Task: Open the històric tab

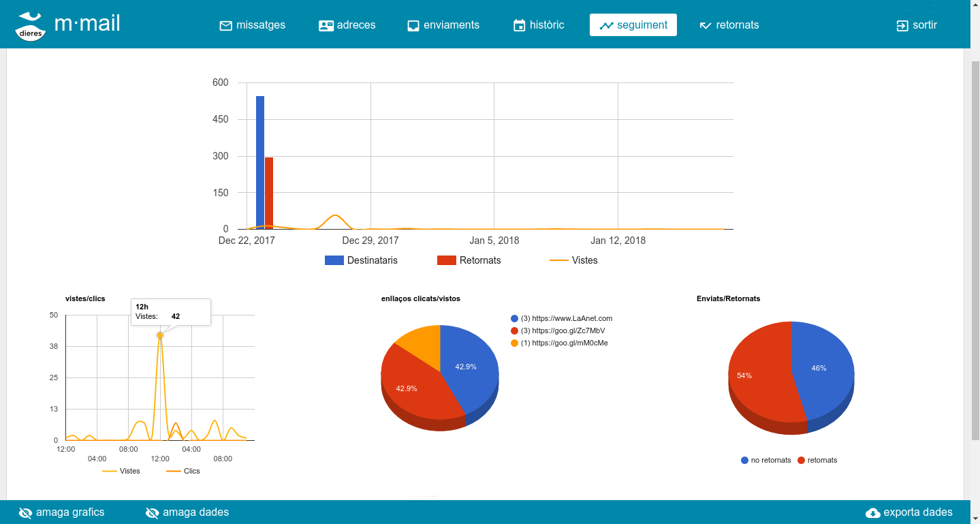Action: point(539,25)
